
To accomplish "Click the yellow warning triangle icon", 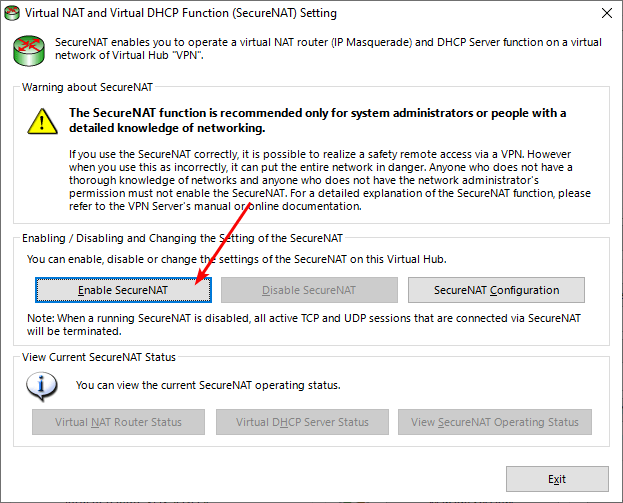I will tap(42, 122).
